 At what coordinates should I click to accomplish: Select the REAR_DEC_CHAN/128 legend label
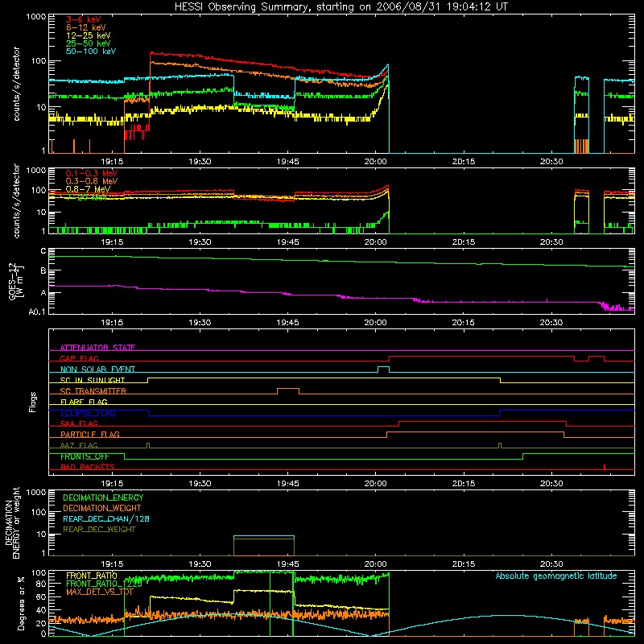pyautogui.click(x=106, y=518)
